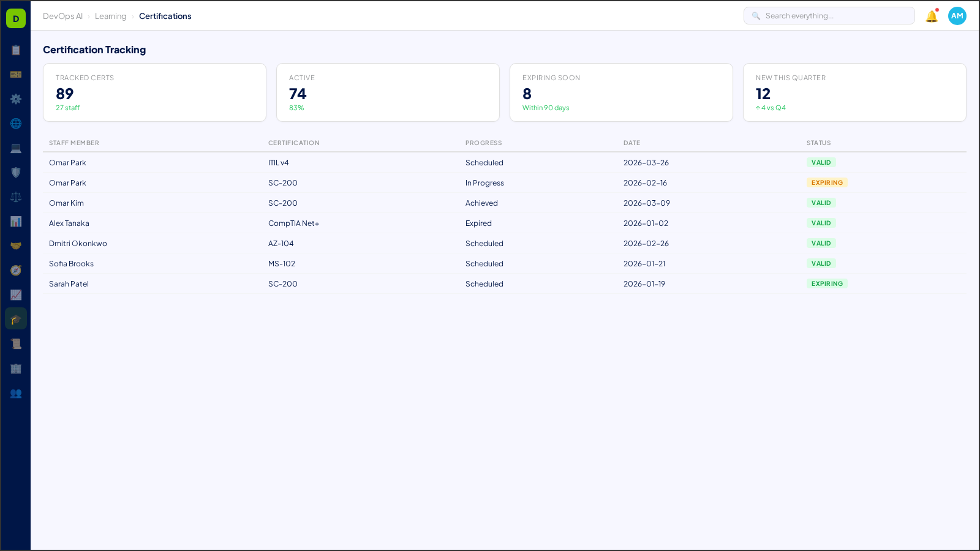The image size is (980, 551).
Task: Open the laptop devices section in sidebar
Action: click(x=16, y=148)
